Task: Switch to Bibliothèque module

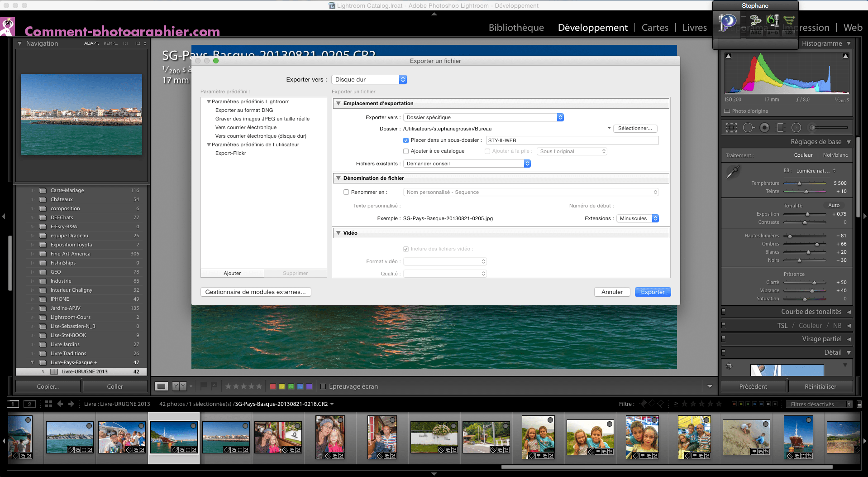Action: coord(516,28)
